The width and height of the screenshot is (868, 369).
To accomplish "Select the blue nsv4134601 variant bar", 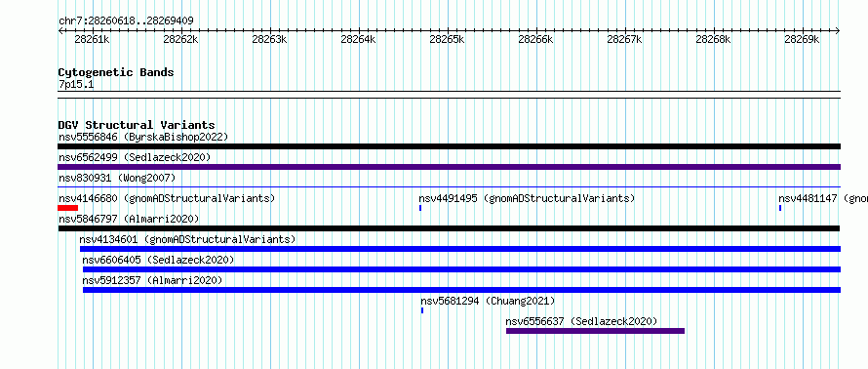I will click(x=460, y=249).
